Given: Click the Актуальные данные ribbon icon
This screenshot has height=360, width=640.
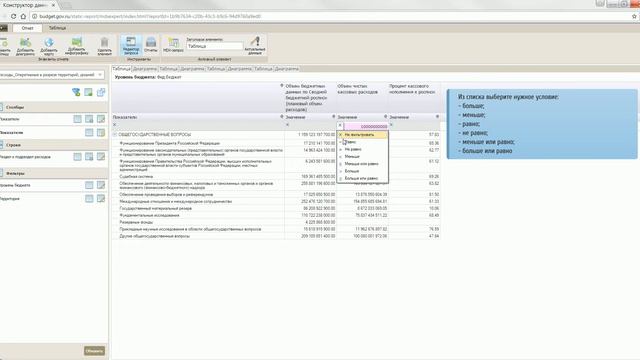Looking at the screenshot, I should [255, 45].
